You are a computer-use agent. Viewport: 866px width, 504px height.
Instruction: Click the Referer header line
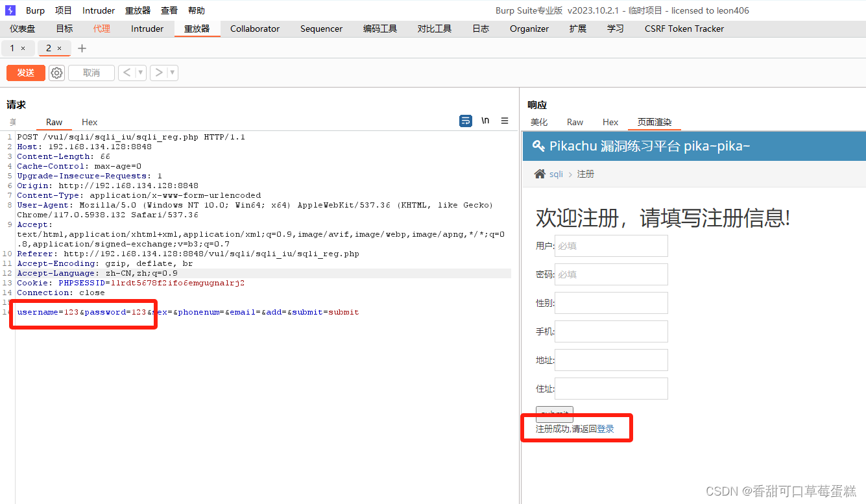188,254
